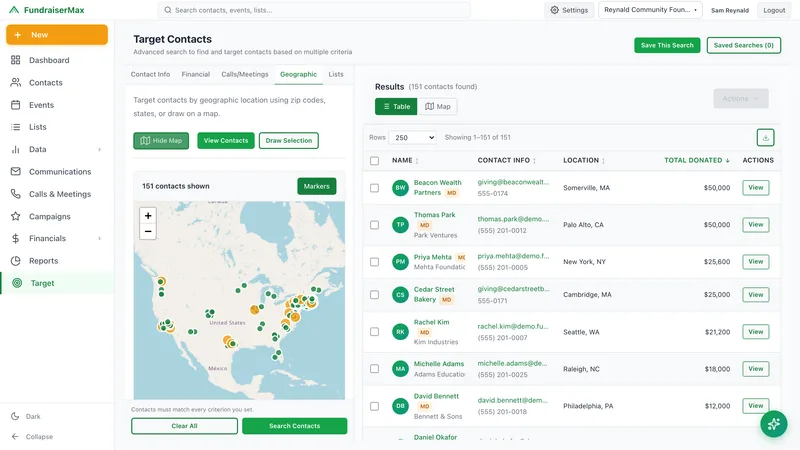Open the Reynald Community Foundation organization dropdown

(x=650, y=10)
